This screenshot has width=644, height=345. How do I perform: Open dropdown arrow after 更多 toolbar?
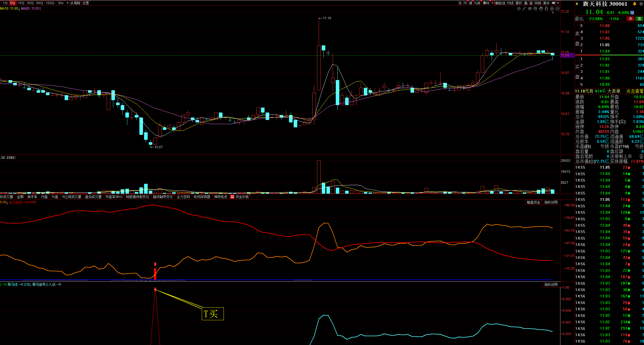click(558, 3)
